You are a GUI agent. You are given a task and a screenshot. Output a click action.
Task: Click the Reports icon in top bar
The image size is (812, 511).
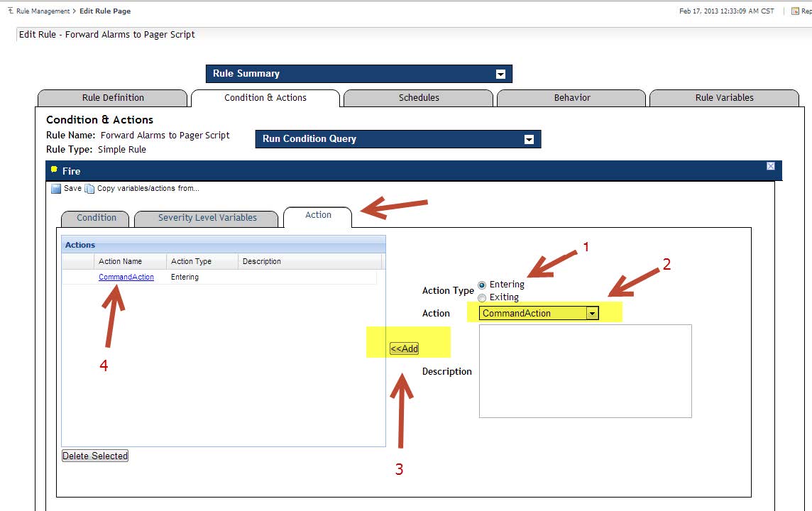point(796,11)
